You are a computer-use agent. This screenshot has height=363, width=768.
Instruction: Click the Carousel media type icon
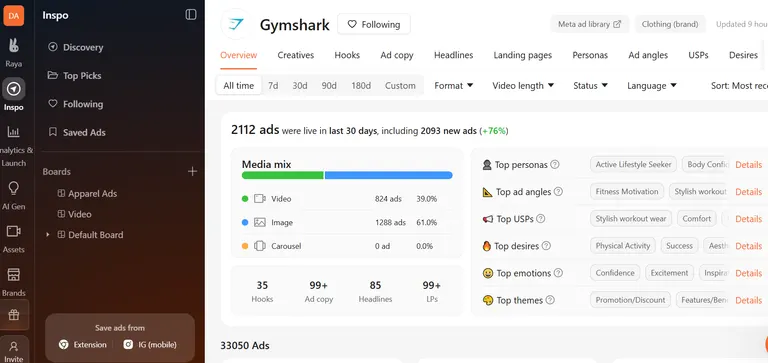260,246
